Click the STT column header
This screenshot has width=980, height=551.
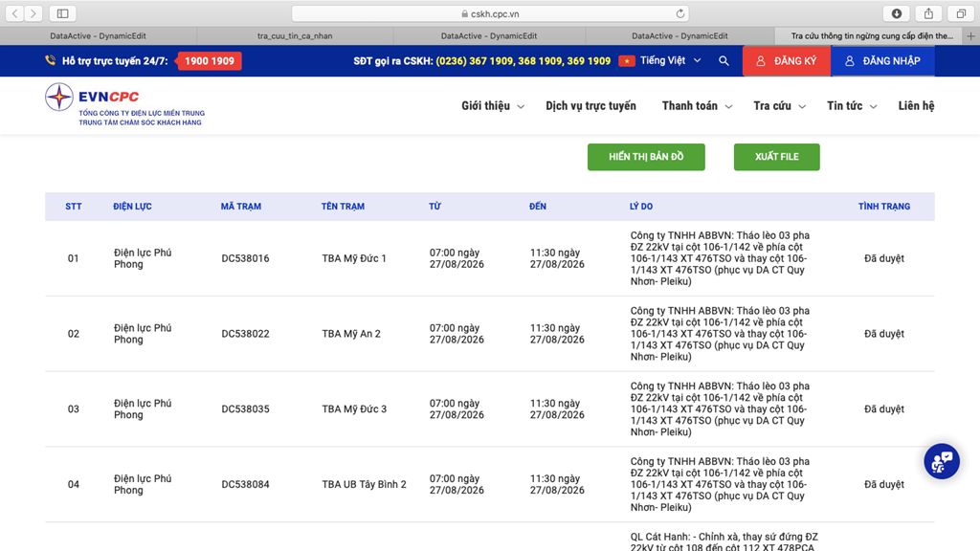coord(74,207)
